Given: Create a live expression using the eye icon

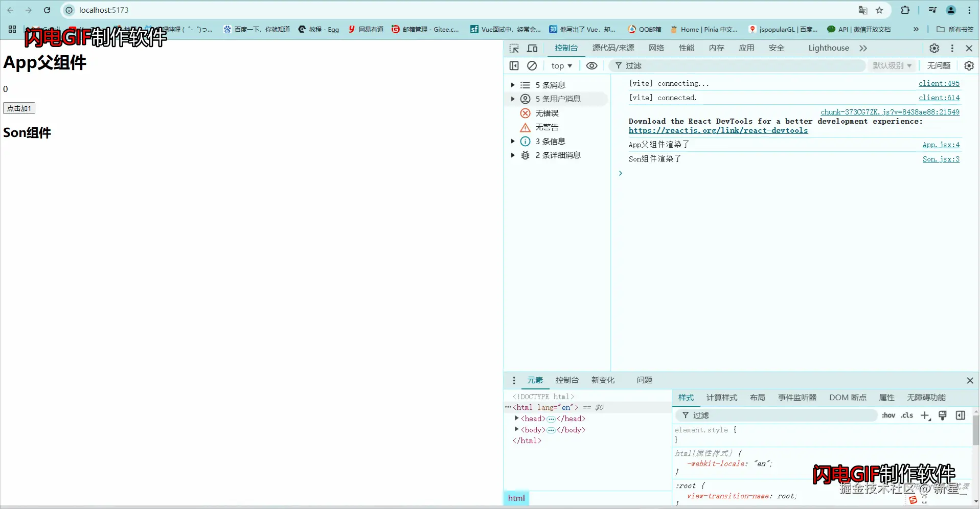Looking at the screenshot, I should click(591, 65).
